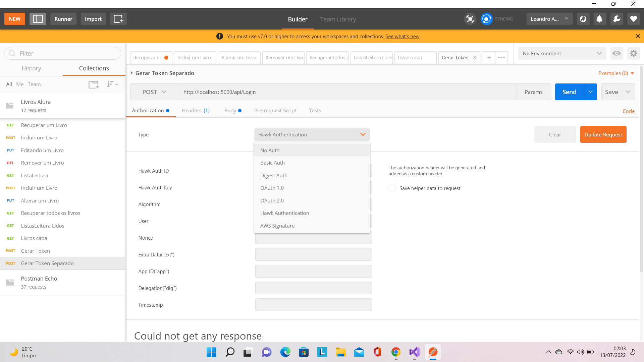Open the Team Library tab
The width and height of the screenshot is (644, 362).
point(338,19)
